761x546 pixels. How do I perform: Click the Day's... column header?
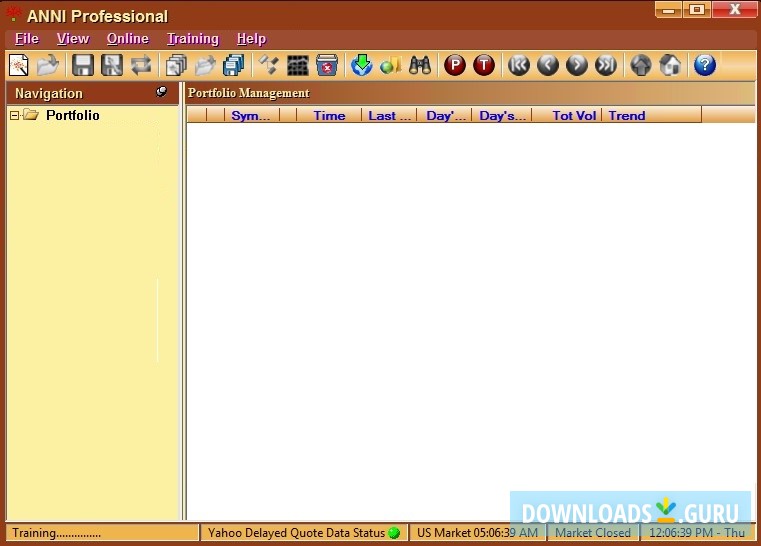point(502,116)
